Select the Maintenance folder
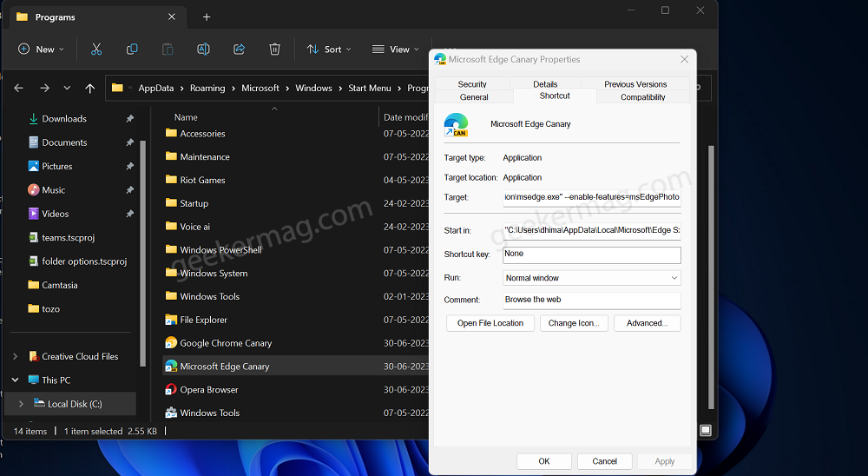This screenshot has height=476, width=868. coord(205,157)
